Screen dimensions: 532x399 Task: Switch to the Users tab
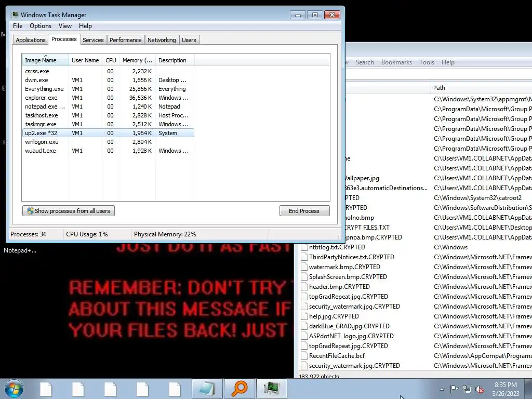(189, 40)
